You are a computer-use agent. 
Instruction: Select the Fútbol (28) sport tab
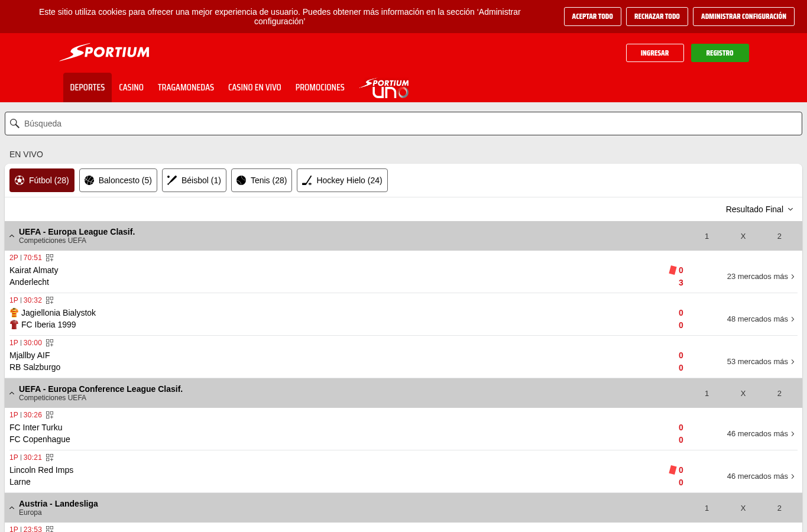(x=42, y=180)
